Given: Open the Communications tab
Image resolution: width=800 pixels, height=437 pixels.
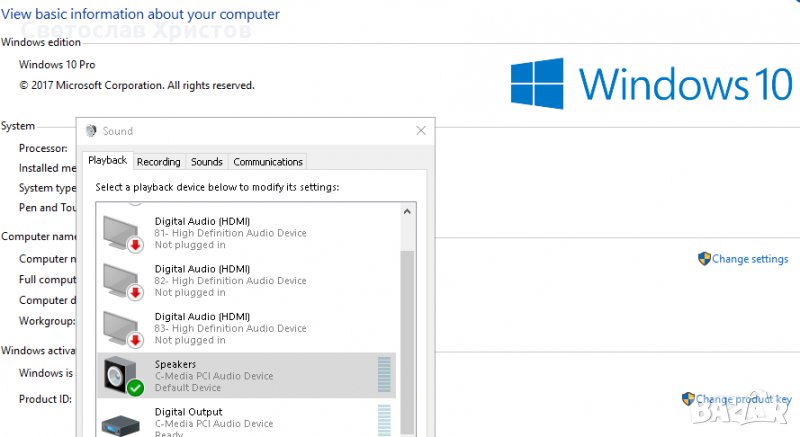Looking at the screenshot, I should [x=268, y=162].
